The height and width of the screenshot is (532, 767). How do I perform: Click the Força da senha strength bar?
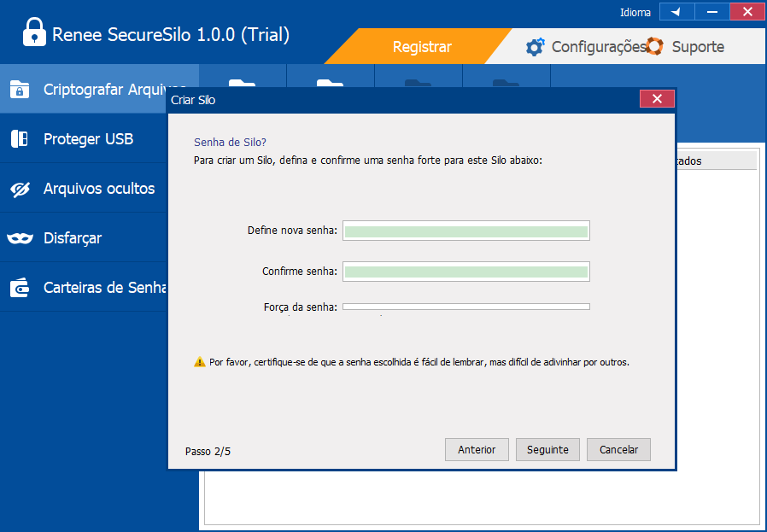(x=466, y=307)
